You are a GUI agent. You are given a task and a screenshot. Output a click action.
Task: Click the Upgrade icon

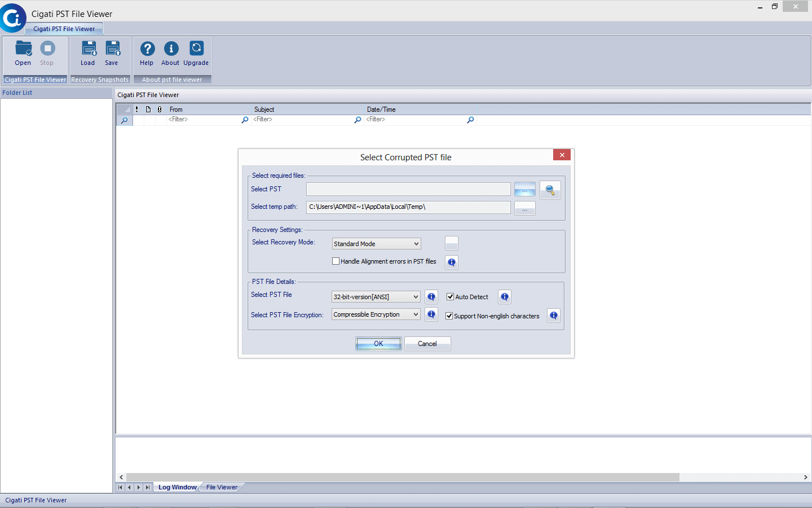click(196, 54)
